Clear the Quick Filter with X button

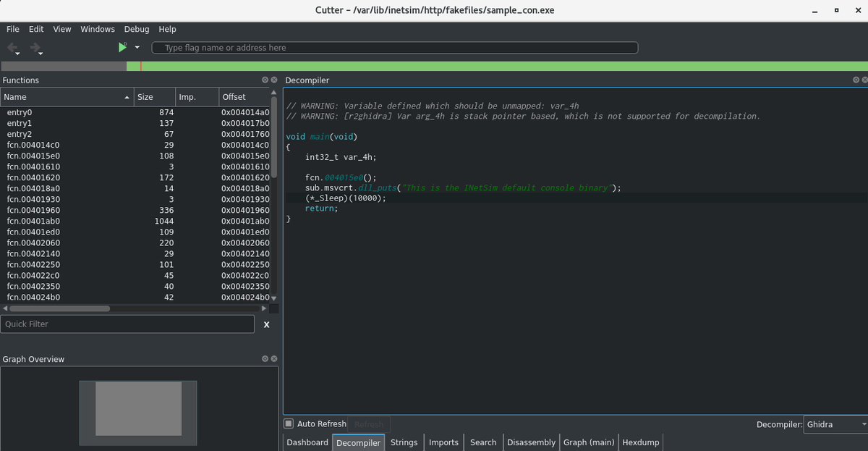pyautogui.click(x=266, y=324)
